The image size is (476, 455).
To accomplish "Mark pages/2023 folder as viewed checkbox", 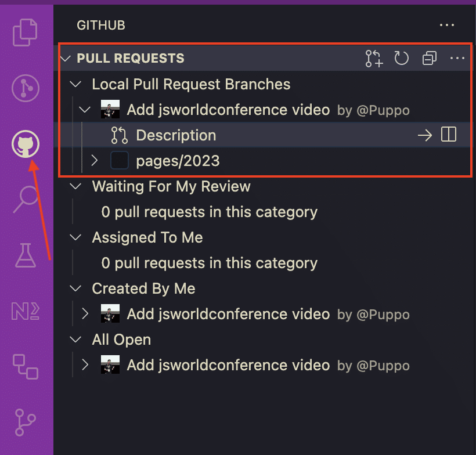I will 120,160.
